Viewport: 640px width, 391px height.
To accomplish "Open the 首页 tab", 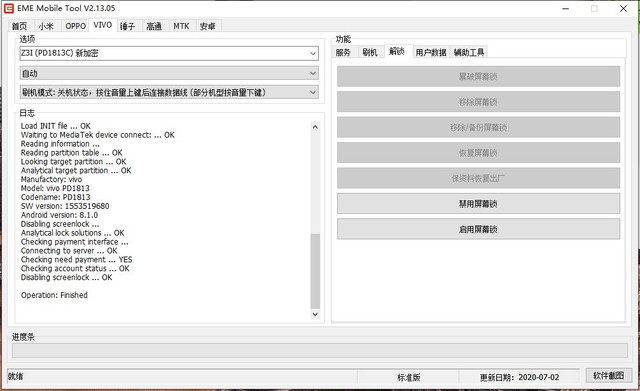I will click(20, 26).
